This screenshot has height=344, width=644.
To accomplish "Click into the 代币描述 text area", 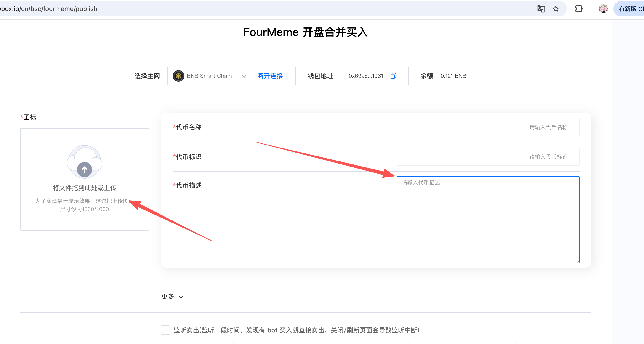I will pyautogui.click(x=488, y=219).
